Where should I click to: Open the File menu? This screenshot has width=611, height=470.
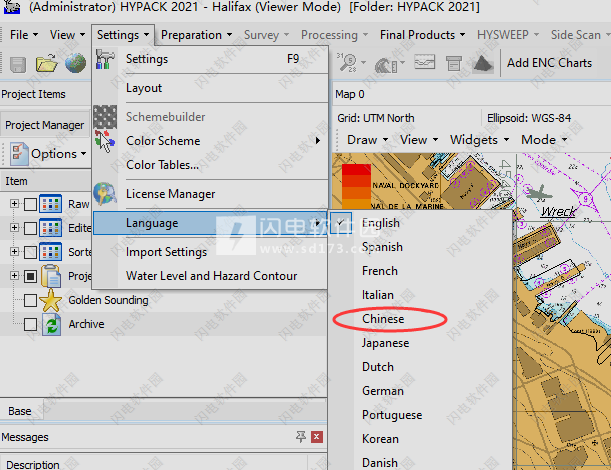click(x=24, y=35)
